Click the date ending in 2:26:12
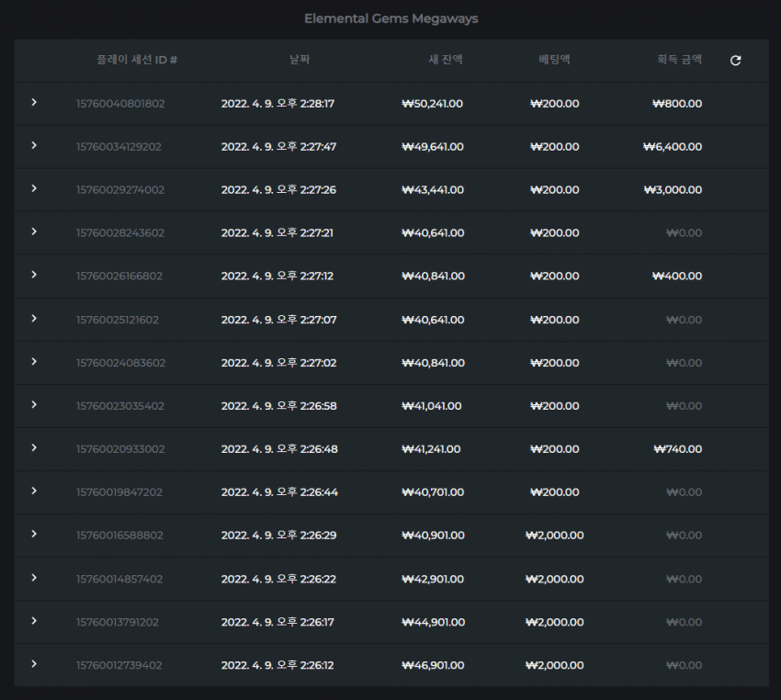Image resolution: width=781 pixels, height=700 pixels. 277,665
